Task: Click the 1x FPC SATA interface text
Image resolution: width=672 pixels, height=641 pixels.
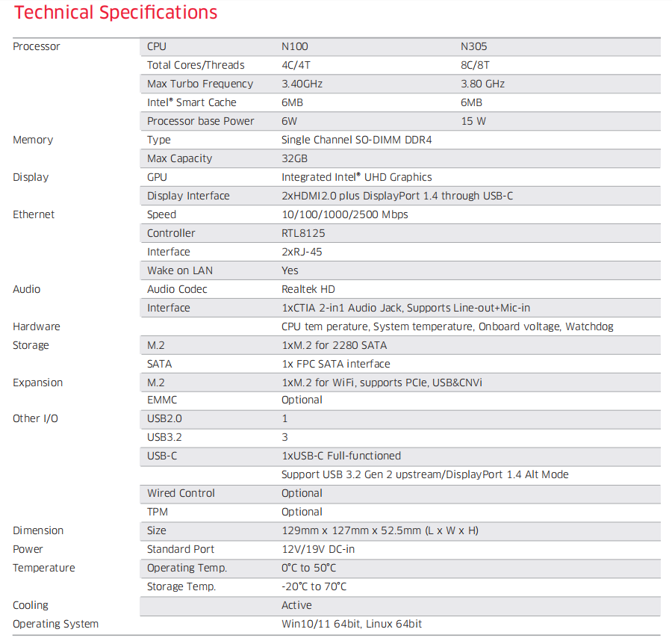Action: point(335,364)
